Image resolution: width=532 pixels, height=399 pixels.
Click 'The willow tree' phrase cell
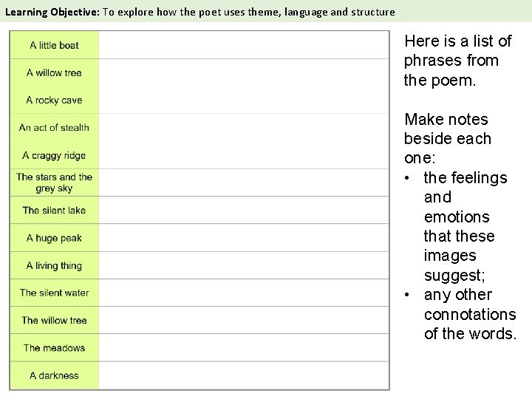point(54,320)
